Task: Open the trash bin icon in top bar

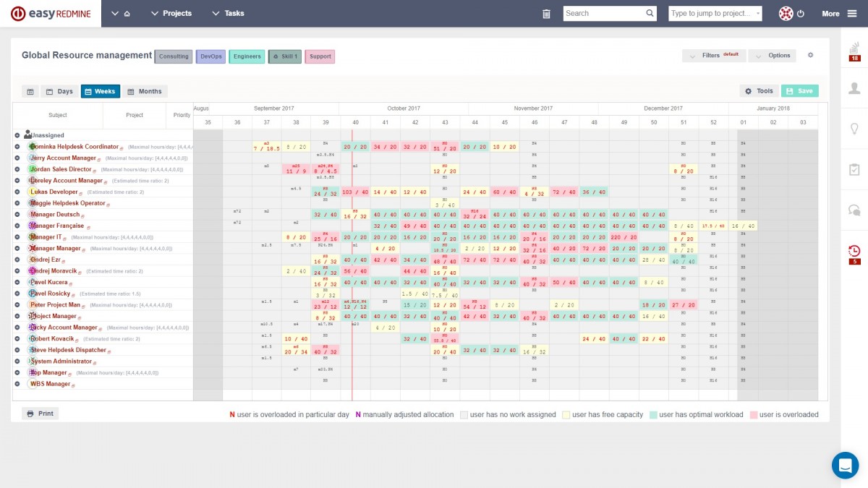Action: [546, 14]
